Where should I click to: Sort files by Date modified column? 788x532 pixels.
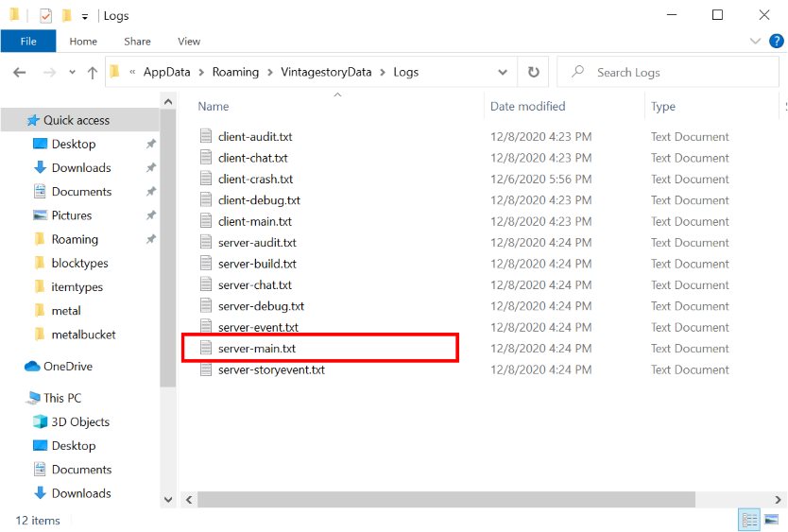[x=527, y=107]
